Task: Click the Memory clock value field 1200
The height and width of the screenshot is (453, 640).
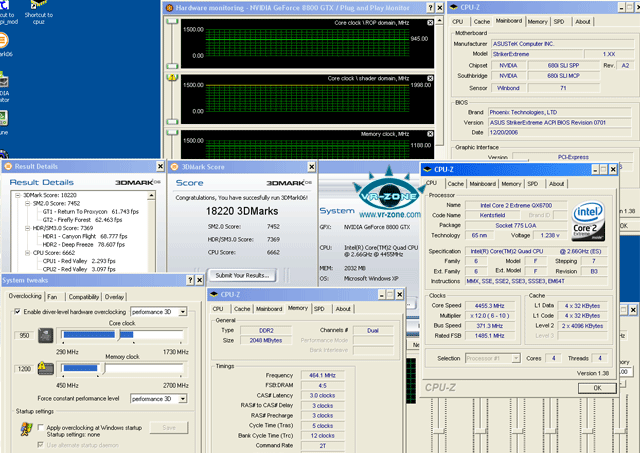Action: click(24, 369)
